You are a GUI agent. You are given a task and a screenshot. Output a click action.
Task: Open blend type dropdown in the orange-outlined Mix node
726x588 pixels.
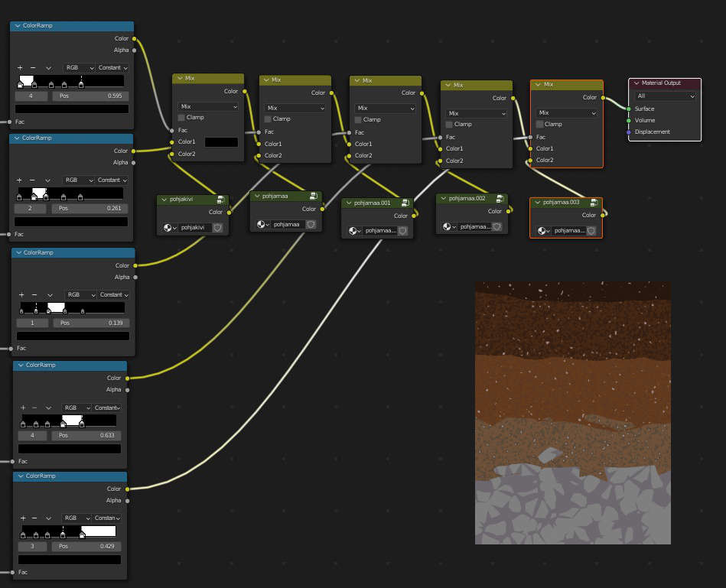point(567,113)
